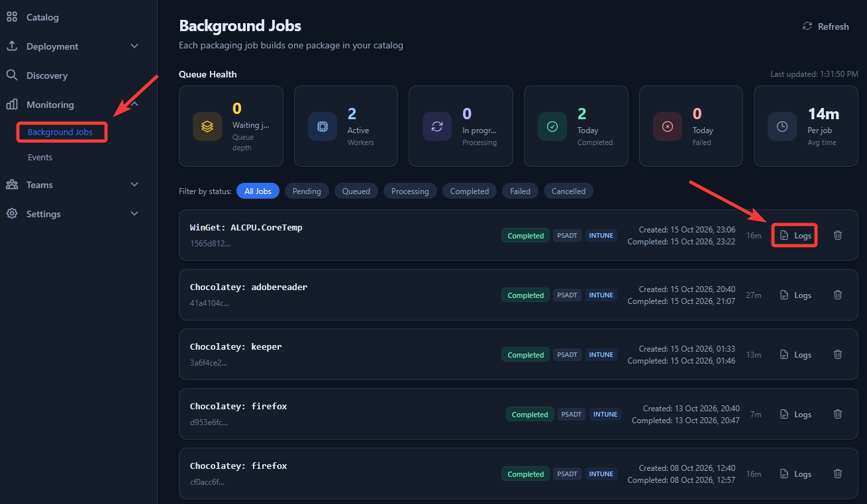Delete the WinGet ALCPU.CoreTemp job
867x504 pixels.
tap(838, 235)
